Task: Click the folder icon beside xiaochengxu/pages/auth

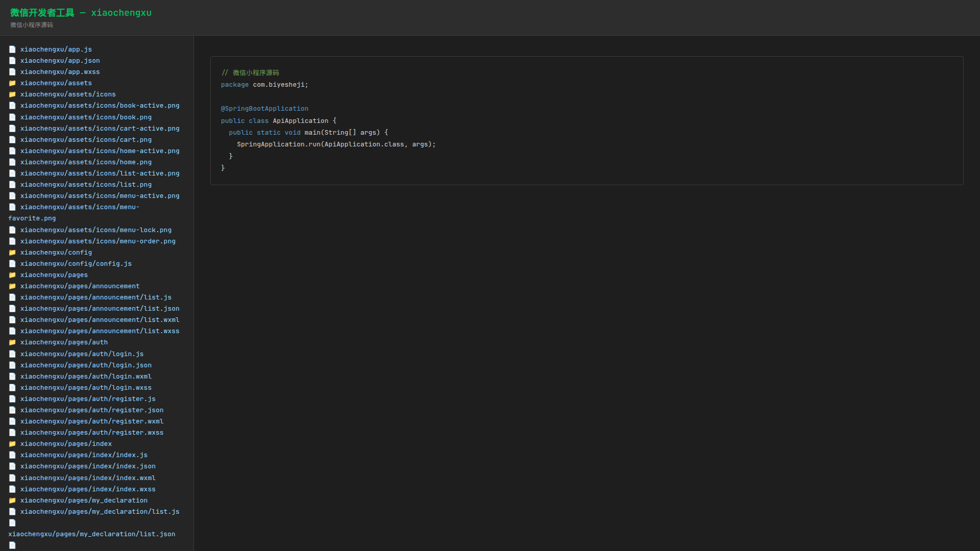Action: pos(12,342)
